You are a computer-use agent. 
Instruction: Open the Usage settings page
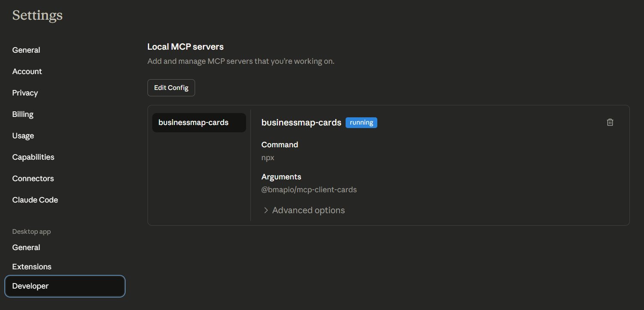[23, 136]
